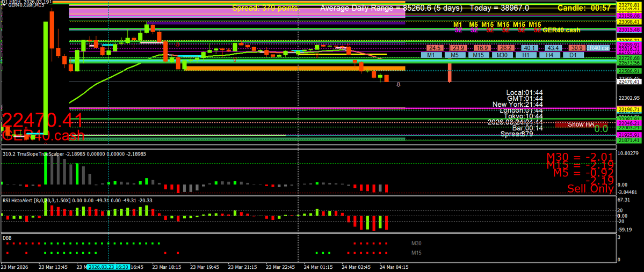Choose the M15 blue timeframe button
The height and width of the screenshot is (272, 644).
479,55
